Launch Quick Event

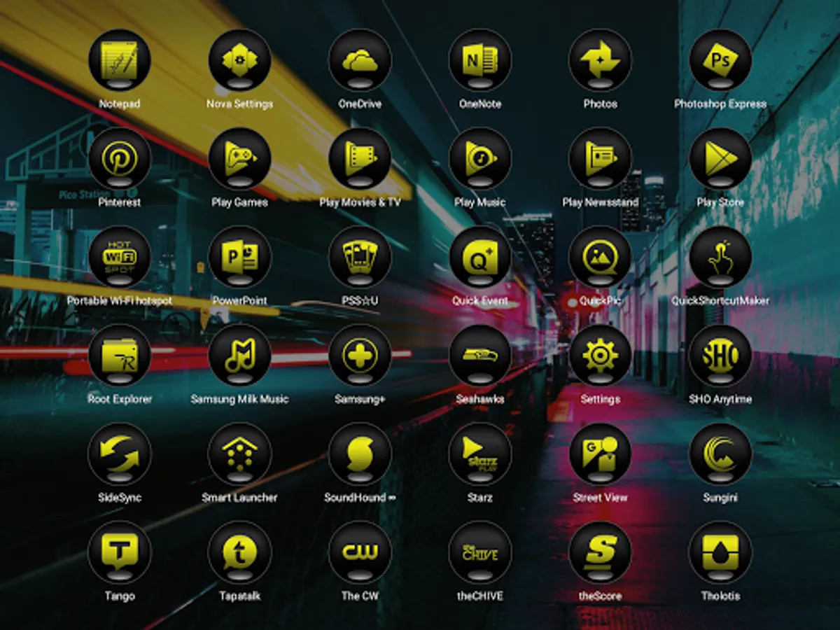click(480, 257)
